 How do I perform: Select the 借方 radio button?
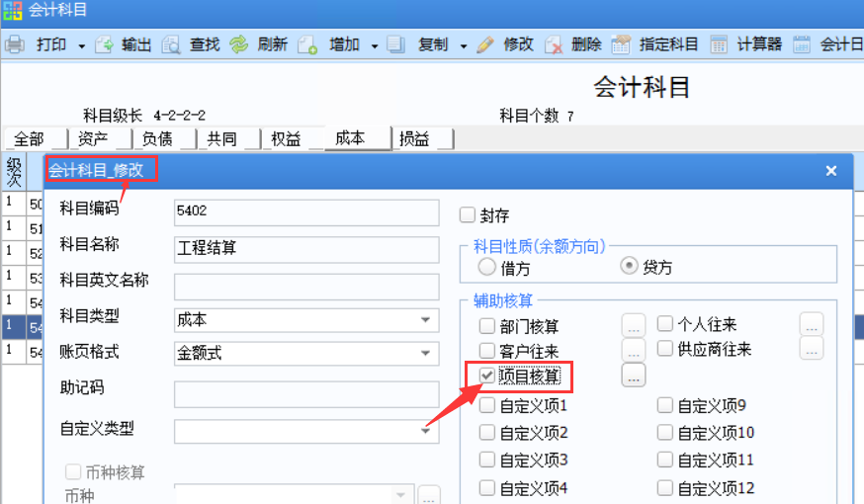pyautogui.click(x=487, y=267)
